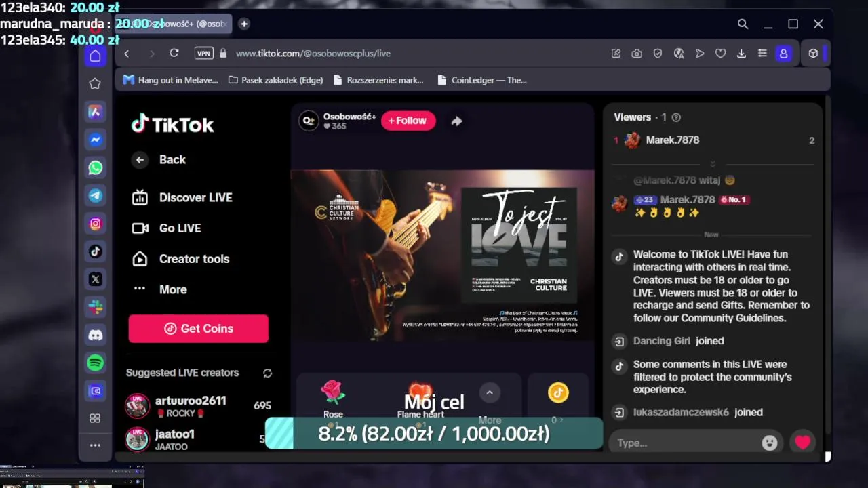
Task: Open viewer Marek.7878 in ranking
Action: coord(713,140)
